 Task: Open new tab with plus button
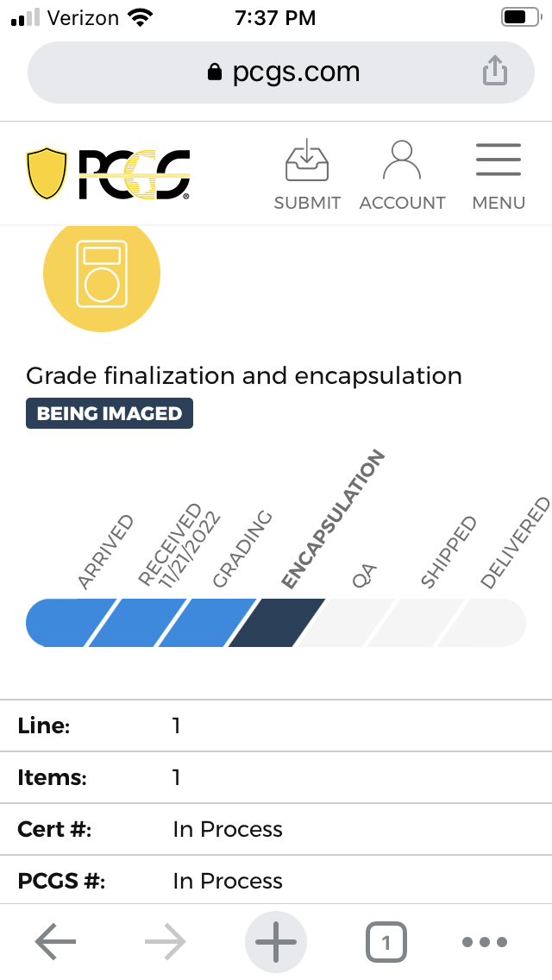pyautogui.click(x=276, y=942)
